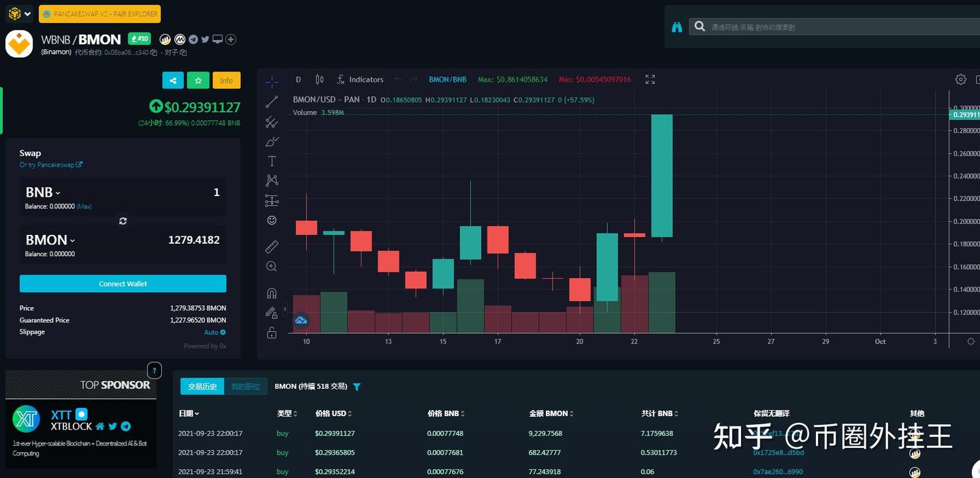Open the Twitter link icon beside BMON

click(206, 39)
